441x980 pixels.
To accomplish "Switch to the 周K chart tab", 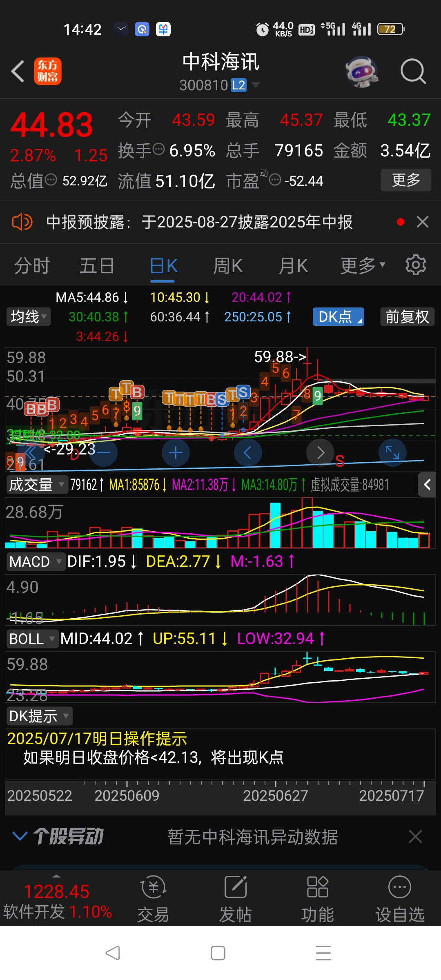I will 228,266.
